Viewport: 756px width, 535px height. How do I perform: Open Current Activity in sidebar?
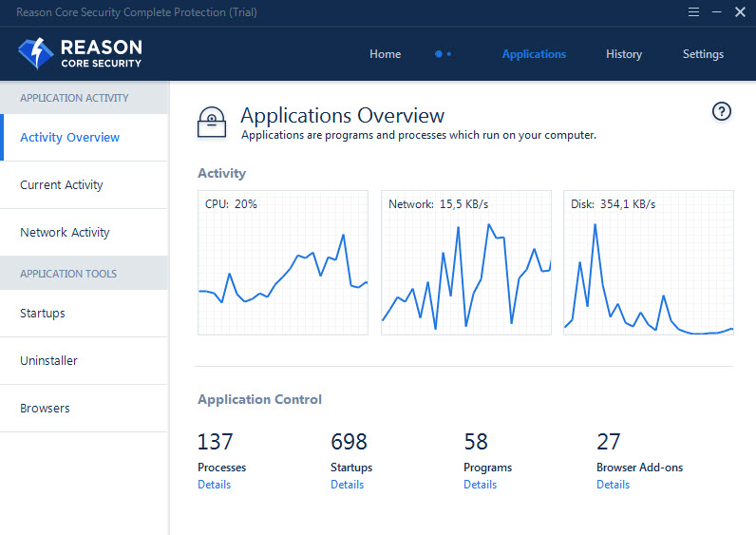62,185
